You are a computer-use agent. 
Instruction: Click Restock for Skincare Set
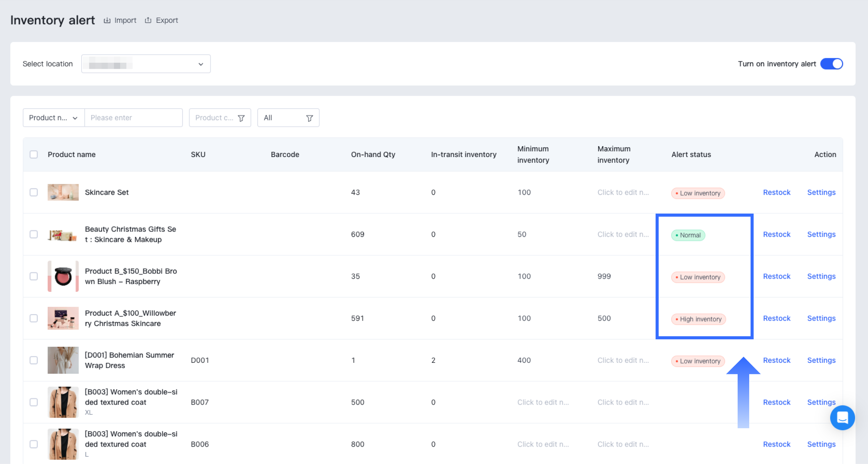tap(776, 192)
